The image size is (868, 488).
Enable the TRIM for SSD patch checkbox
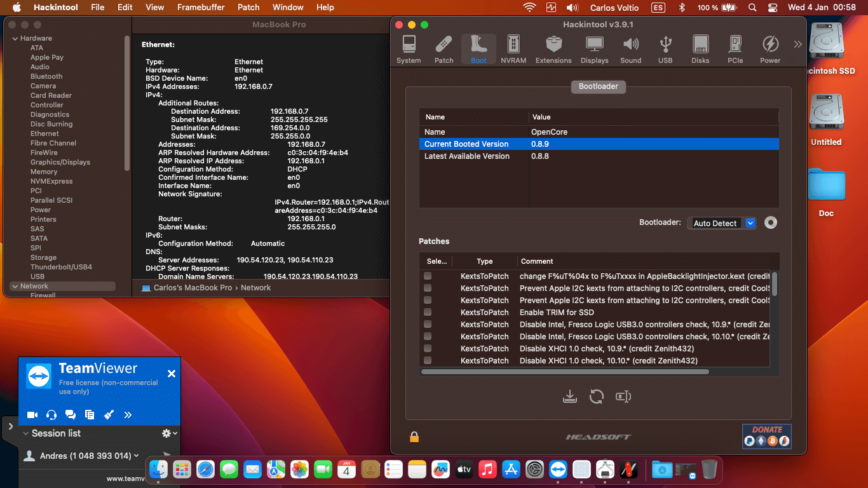tap(428, 312)
